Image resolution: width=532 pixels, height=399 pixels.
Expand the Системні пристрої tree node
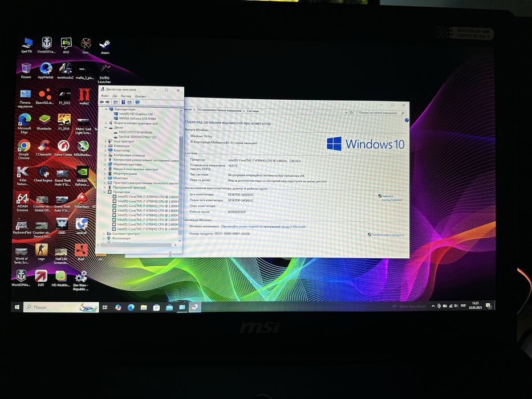coord(104,234)
